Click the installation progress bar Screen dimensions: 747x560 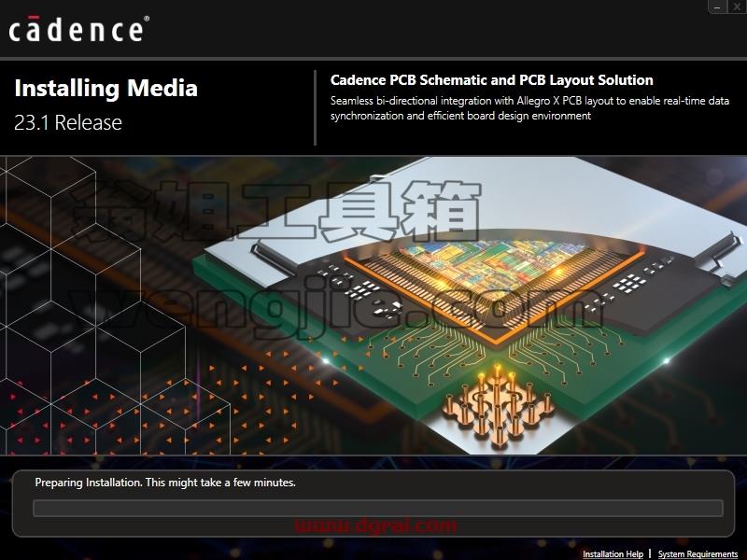click(378, 508)
